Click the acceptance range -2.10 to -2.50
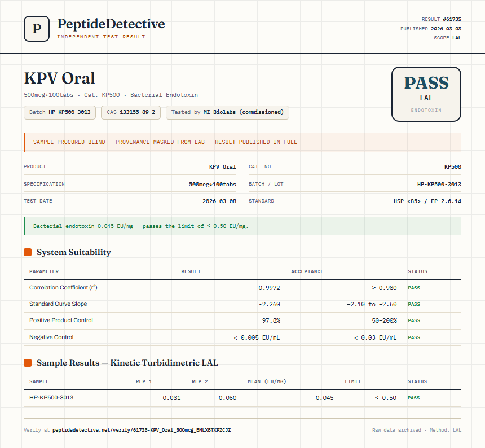 [x=372, y=305]
